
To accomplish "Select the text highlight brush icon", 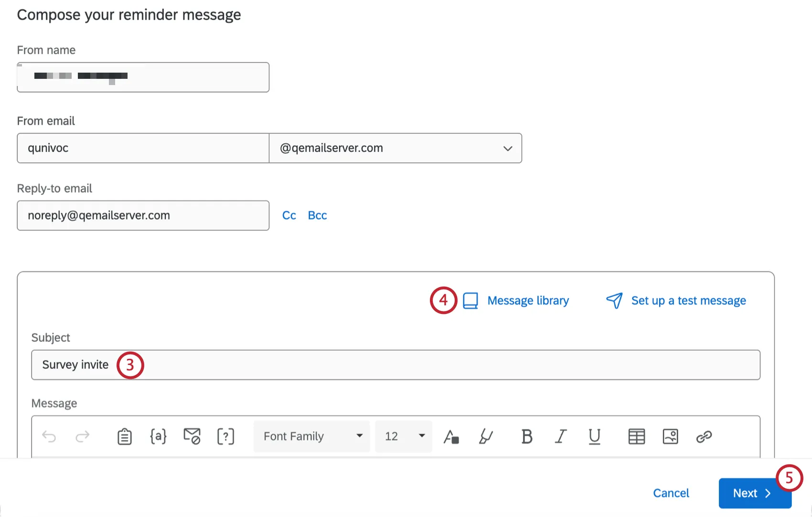I will pos(486,436).
